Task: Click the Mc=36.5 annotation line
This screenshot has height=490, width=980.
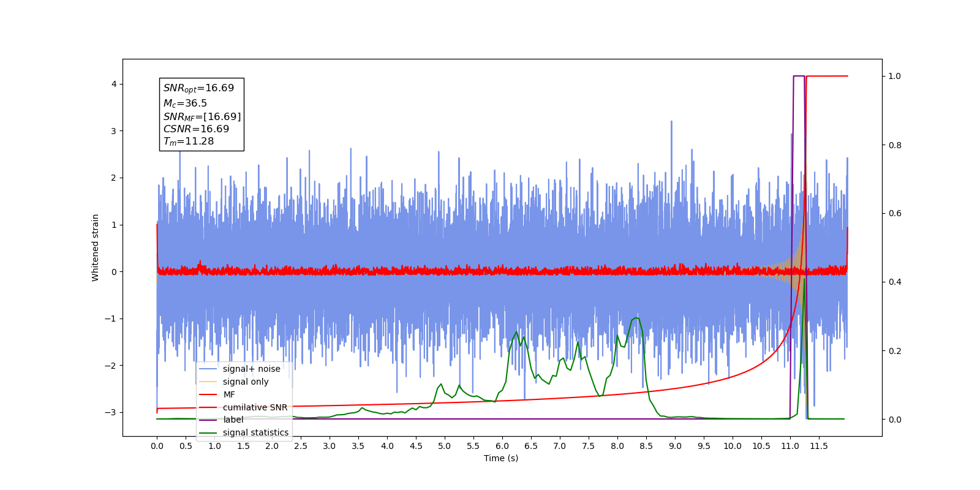Action: pos(185,104)
